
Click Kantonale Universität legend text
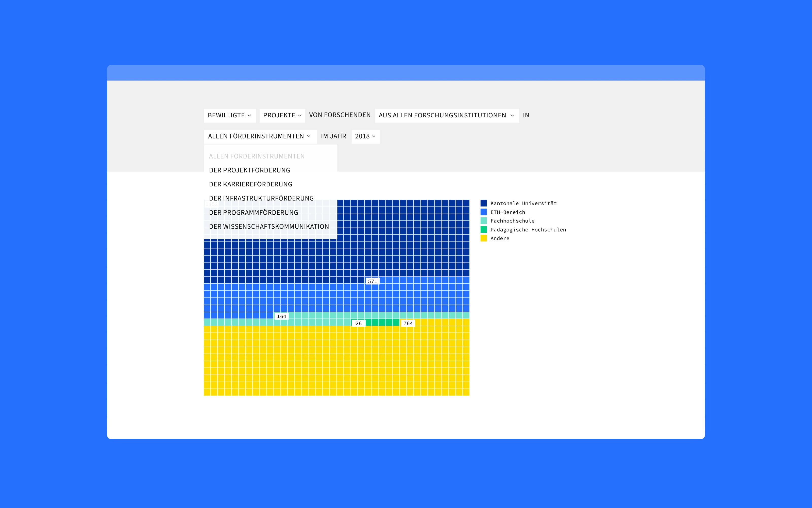(523, 203)
